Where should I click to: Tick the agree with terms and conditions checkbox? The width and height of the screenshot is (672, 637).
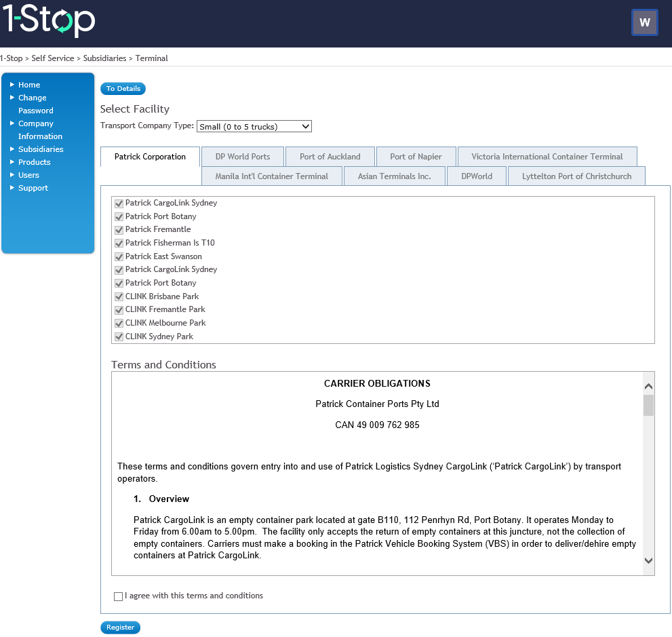[x=118, y=596]
